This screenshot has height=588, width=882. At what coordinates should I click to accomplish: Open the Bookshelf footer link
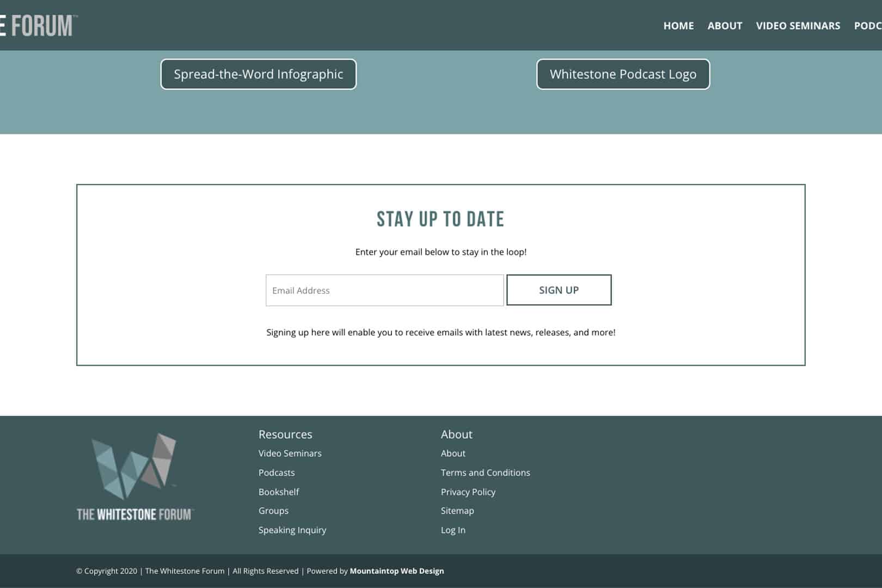[279, 492]
